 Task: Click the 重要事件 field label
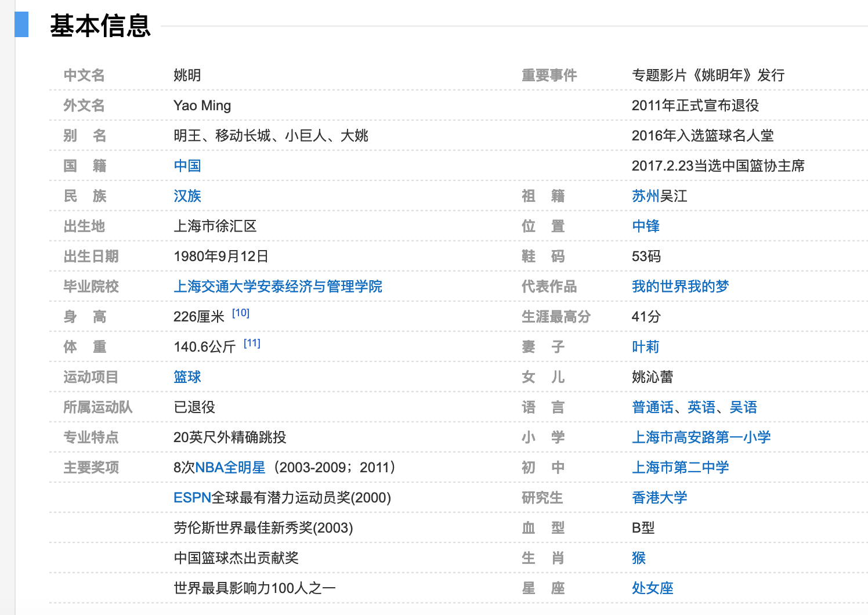click(549, 75)
